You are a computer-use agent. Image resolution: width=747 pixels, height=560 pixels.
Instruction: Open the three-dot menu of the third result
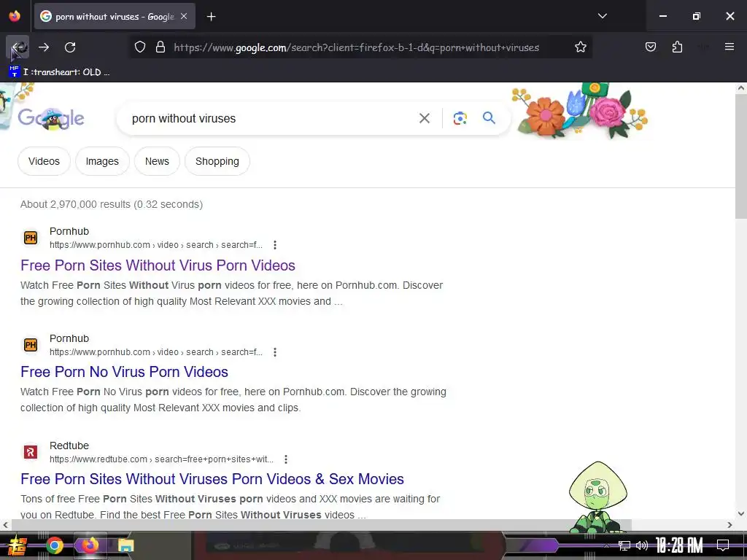(285, 459)
